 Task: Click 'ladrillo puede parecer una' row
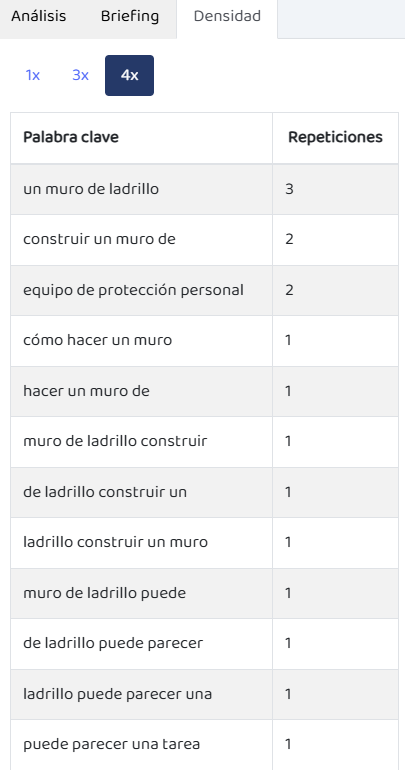point(204,694)
